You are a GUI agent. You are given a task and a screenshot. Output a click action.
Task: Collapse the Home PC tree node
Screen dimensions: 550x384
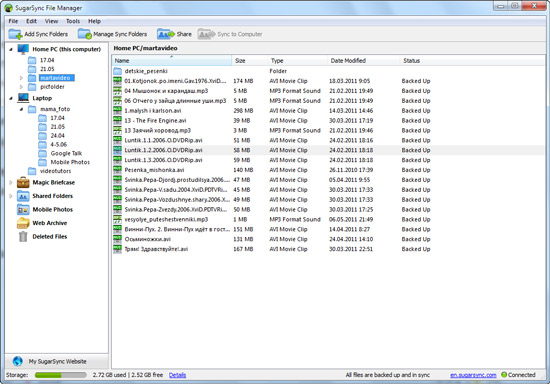tap(11, 49)
